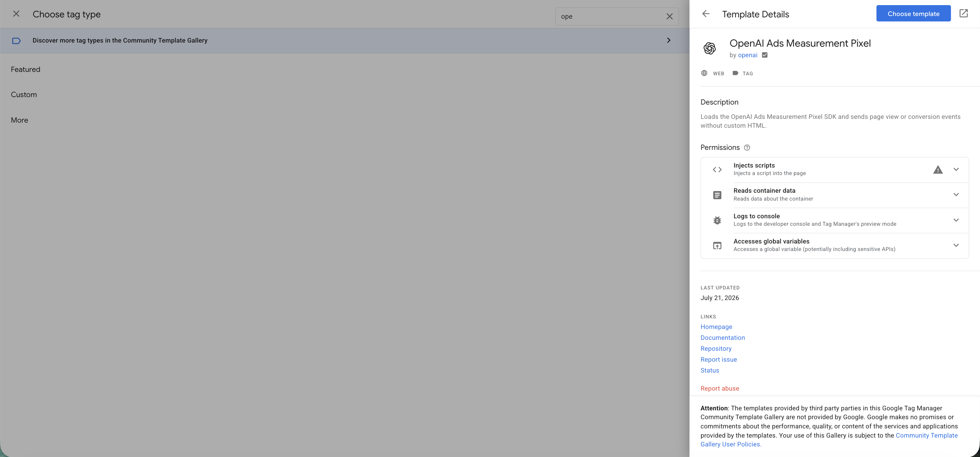This screenshot has height=457, width=980.
Task: Expand the Community Template Gallery chevron
Action: tap(668, 41)
